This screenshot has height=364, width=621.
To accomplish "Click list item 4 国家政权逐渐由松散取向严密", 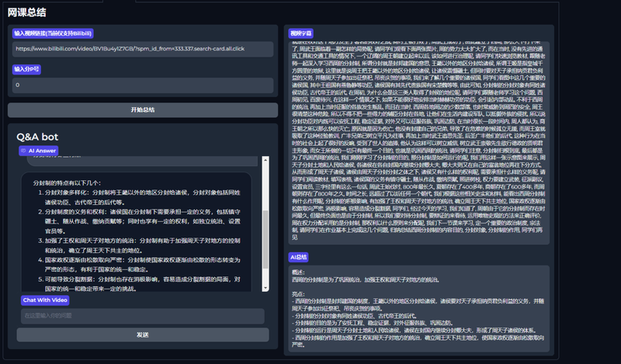I will (x=142, y=265).
